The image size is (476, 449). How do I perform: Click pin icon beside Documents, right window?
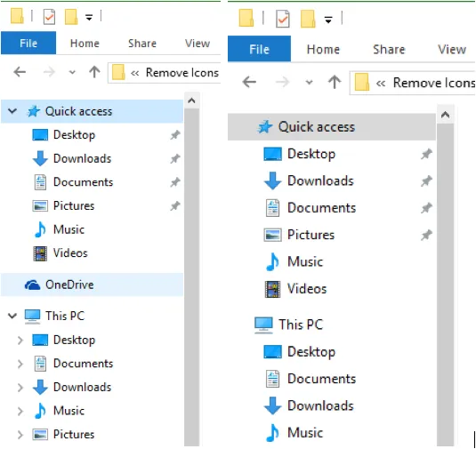click(x=426, y=208)
